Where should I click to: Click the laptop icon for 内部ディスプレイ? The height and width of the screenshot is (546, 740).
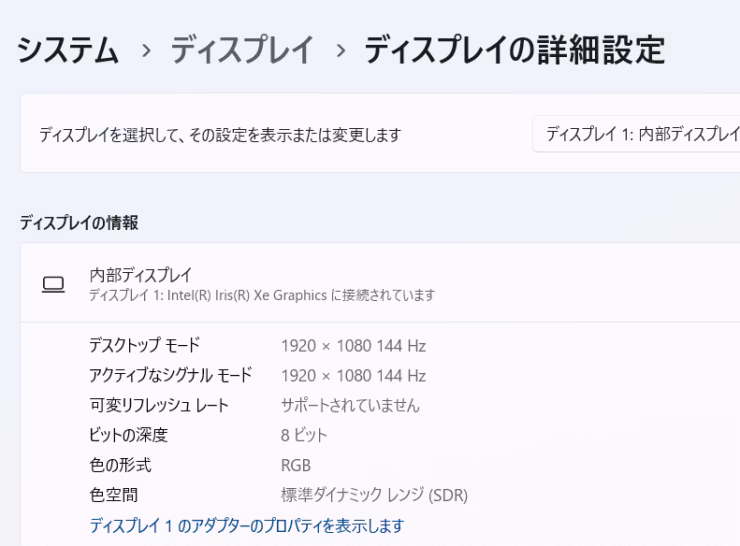coord(53,285)
